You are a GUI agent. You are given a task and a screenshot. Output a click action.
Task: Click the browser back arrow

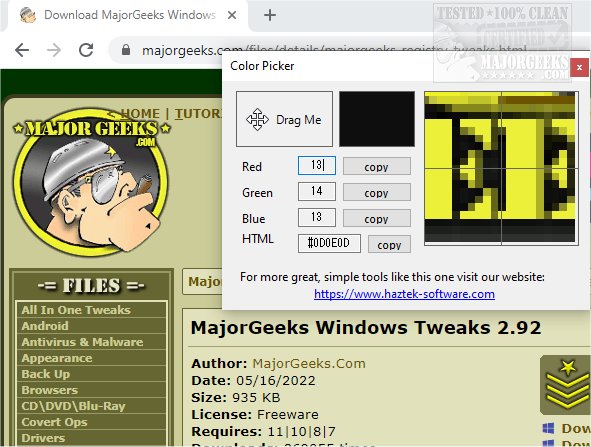[22, 50]
